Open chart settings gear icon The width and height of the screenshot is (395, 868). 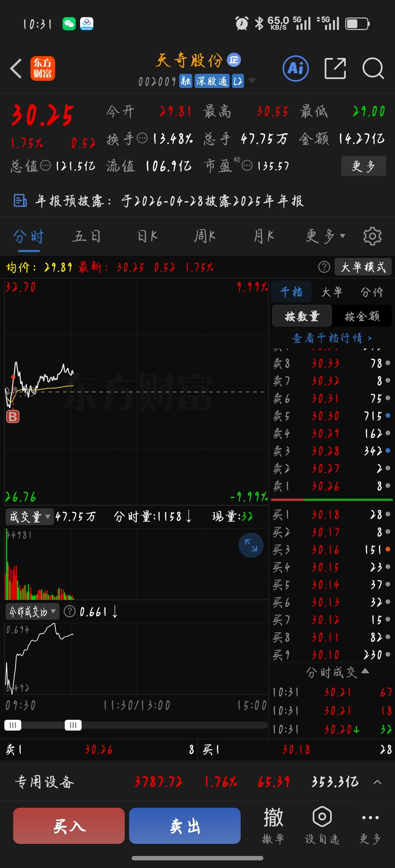click(372, 236)
